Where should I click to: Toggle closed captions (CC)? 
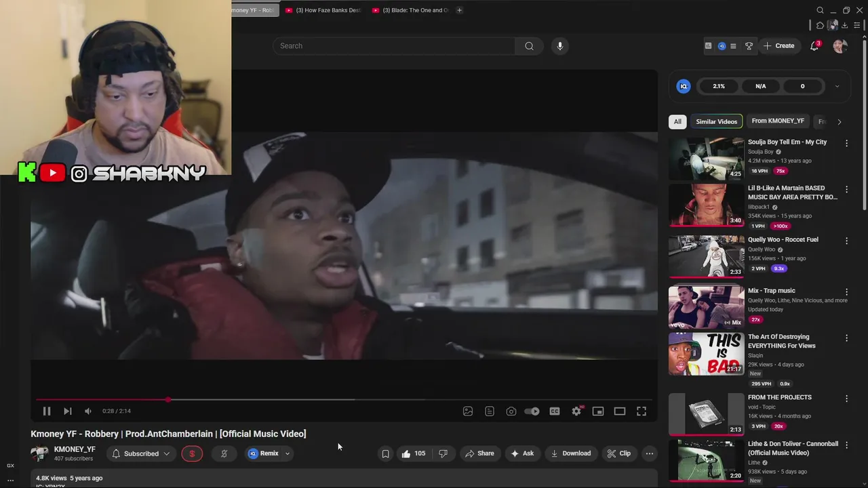pos(555,411)
